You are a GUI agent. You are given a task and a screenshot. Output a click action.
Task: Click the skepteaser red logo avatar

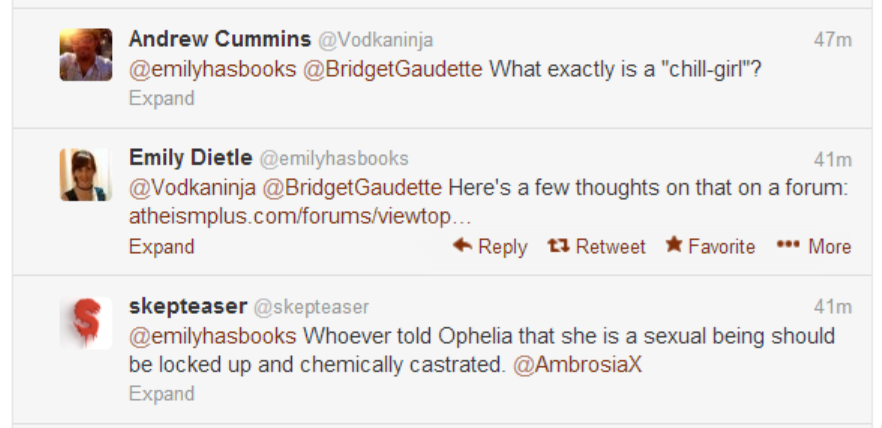(86, 321)
